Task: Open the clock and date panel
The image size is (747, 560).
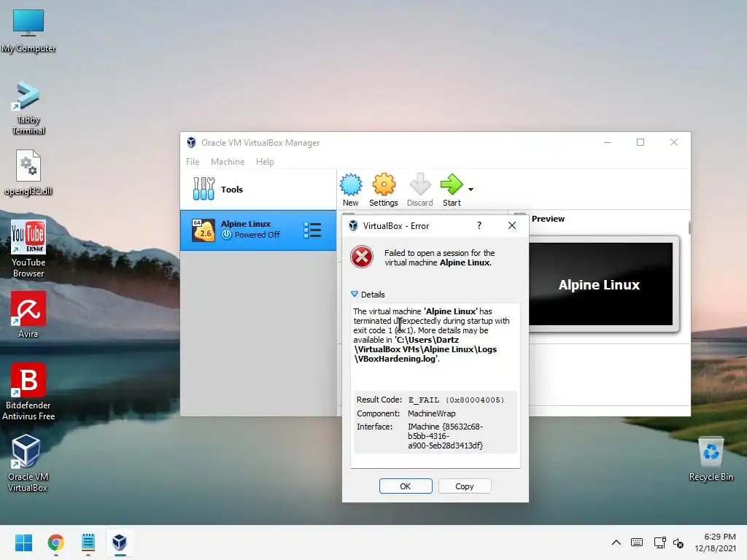Action: (x=715, y=542)
